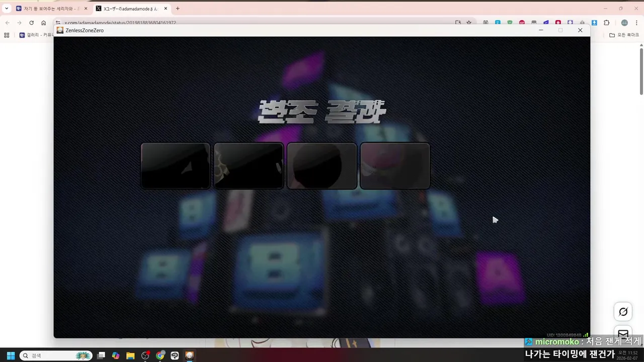The height and width of the screenshot is (362, 644).
Task: Select the first result card in ZenlessZoneZero
Action: pyautogui.click(x=176, y=166)
